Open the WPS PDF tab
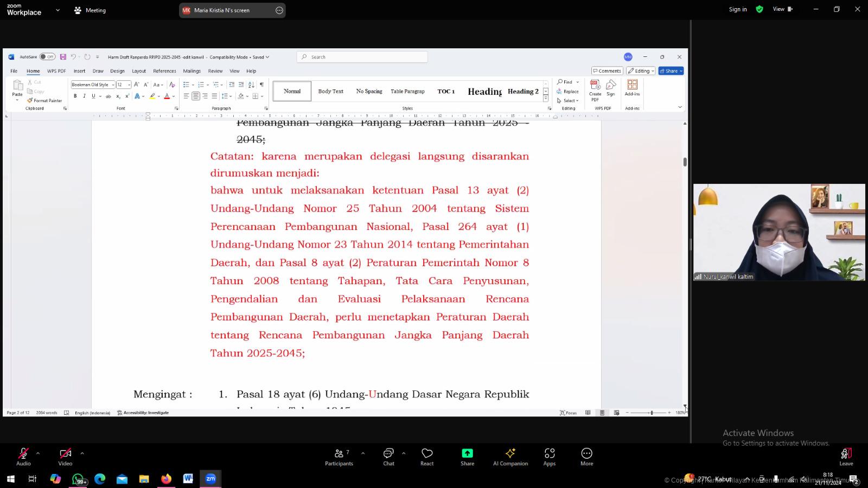The height and width of the screenshot is (488, 868). click(x=56, y=71)
